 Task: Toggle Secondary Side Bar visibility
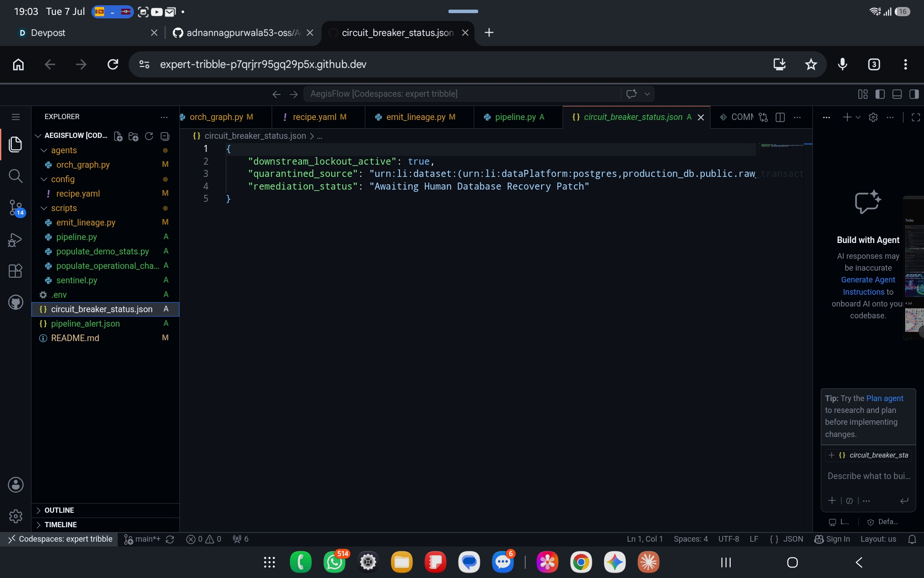[914, 94]
